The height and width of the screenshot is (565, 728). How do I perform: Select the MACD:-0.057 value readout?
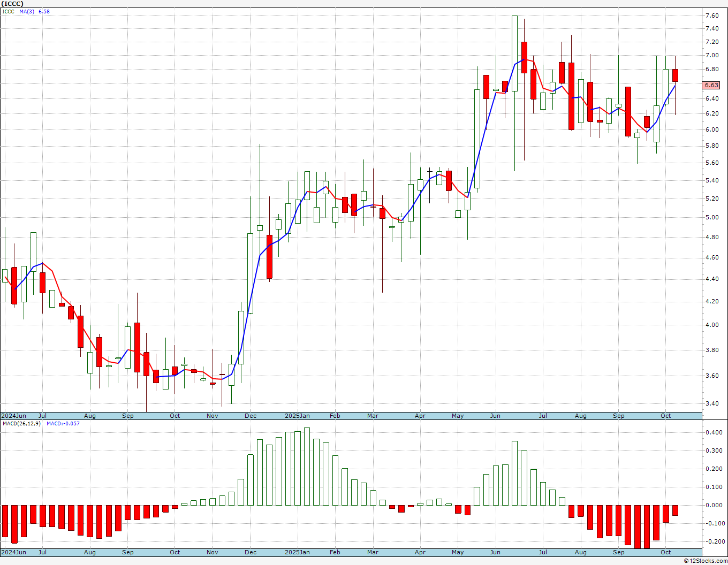pyautogui.click(x=63, y=423)
